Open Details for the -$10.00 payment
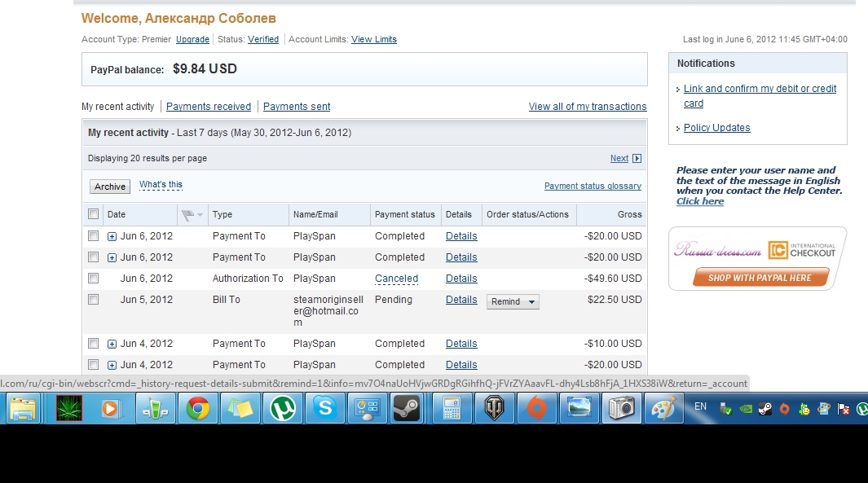This screenshot has height=483, width=868. (x=461, y=344)
